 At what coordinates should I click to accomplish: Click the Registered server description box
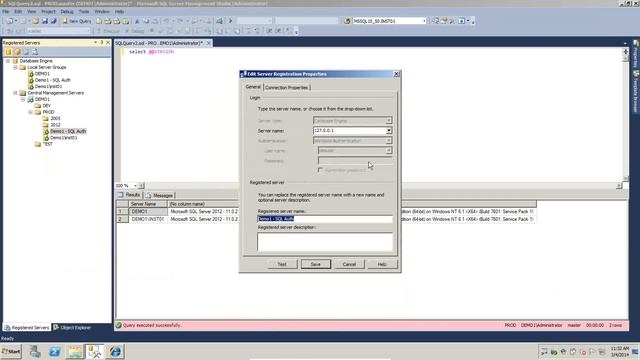coord(325,242)
